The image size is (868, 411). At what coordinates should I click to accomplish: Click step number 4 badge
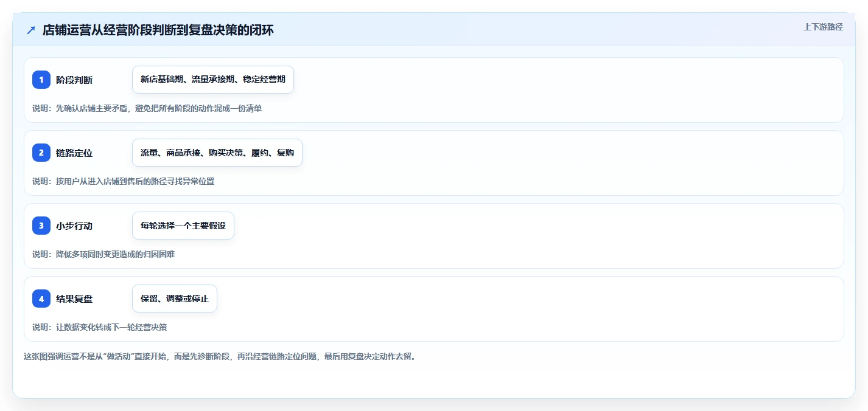click(41, 299)
